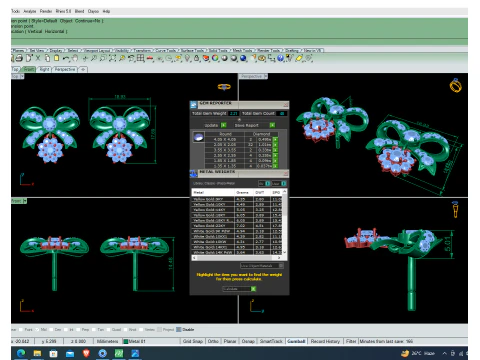Click the Cut (scissors X) icon
The image size is (480, 360).
click(x=38, y=58)
